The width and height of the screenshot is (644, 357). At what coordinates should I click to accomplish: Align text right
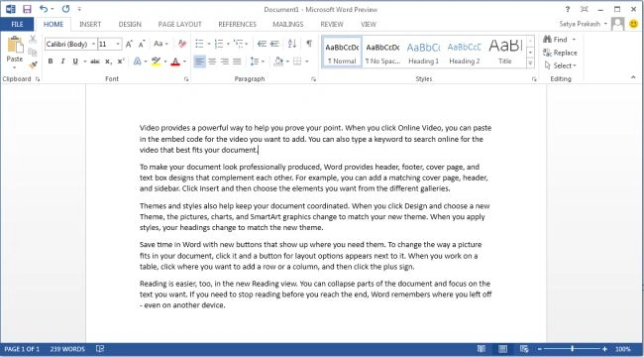click(x=225, y=61)
